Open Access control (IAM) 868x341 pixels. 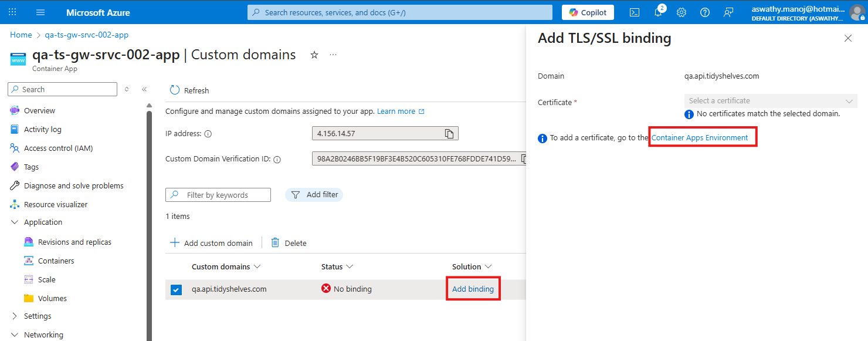tap(58, 148)
